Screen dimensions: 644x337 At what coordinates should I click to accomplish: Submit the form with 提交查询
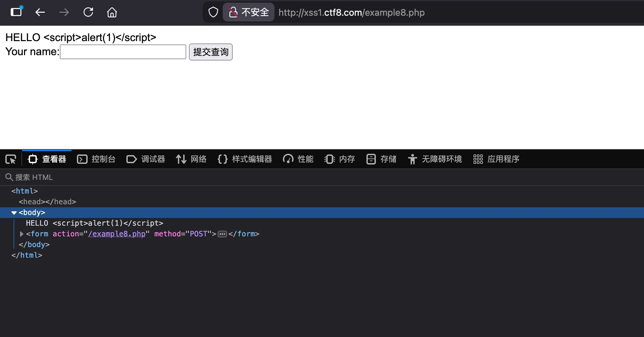[x=211, y=52]
